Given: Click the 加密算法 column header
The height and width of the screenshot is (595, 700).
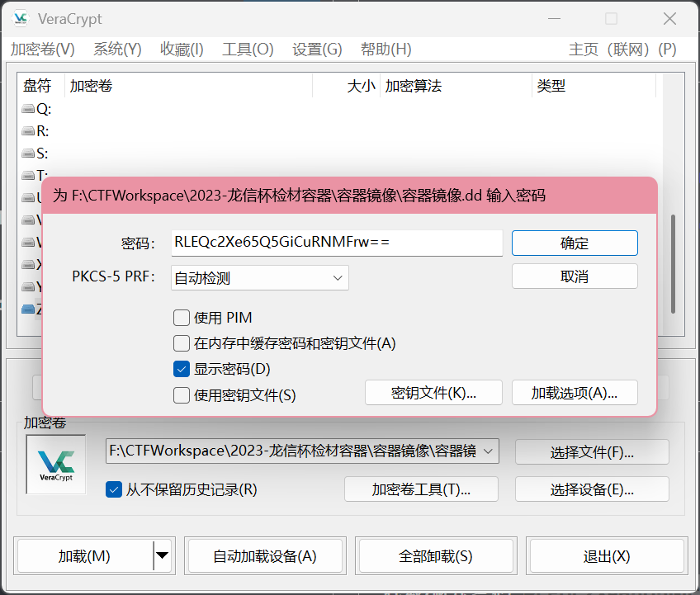Looking at the screenshot, I should tap(456, 85).
